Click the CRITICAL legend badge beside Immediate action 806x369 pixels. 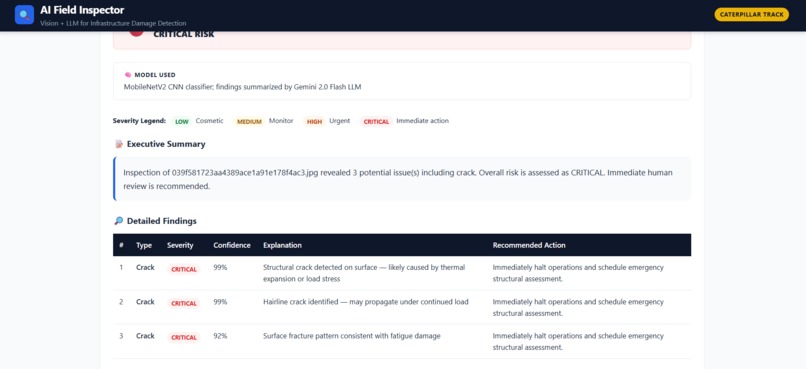[376, 122]
